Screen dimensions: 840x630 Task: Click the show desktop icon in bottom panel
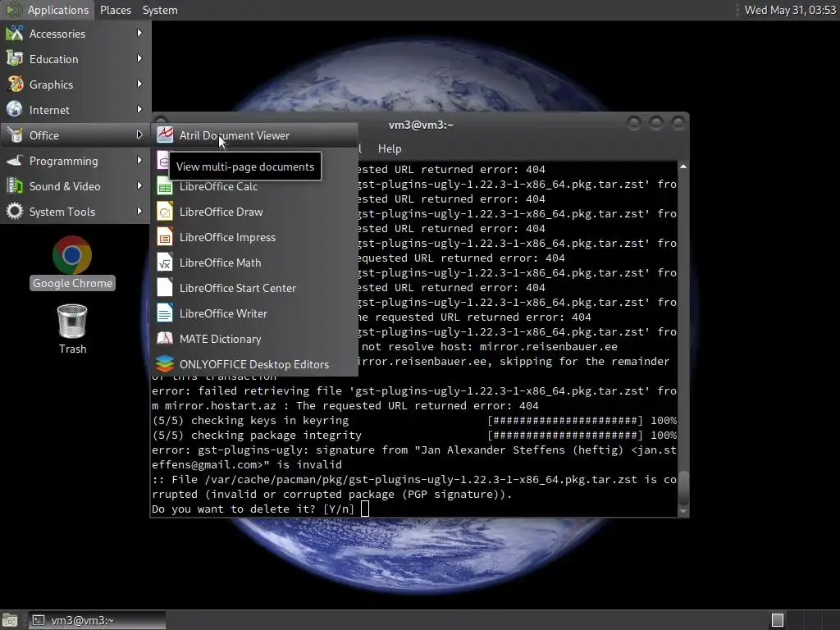pyautogui.click(x=10, y=620)
